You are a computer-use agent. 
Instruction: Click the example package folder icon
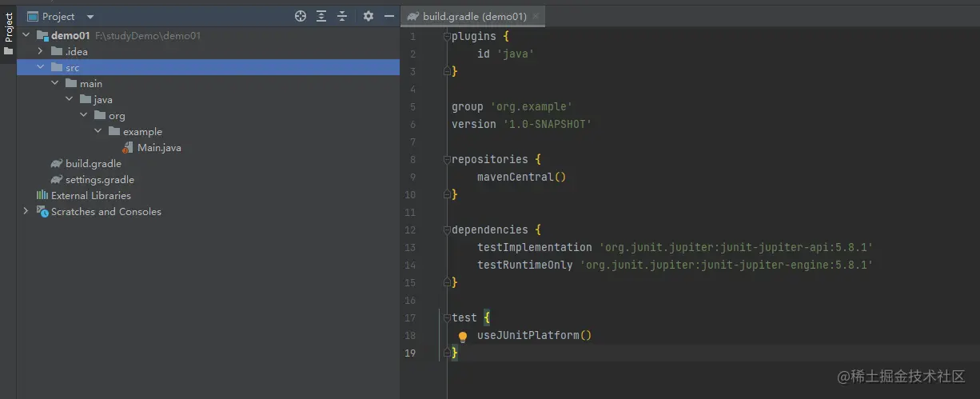click(x=114, y=131)
